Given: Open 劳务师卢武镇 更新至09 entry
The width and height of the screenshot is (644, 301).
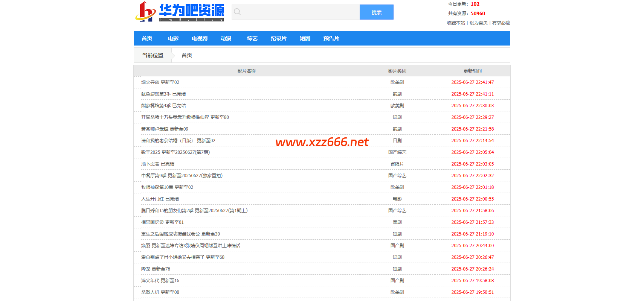Looking at the screenshot, I should click(x=165, y=129).
